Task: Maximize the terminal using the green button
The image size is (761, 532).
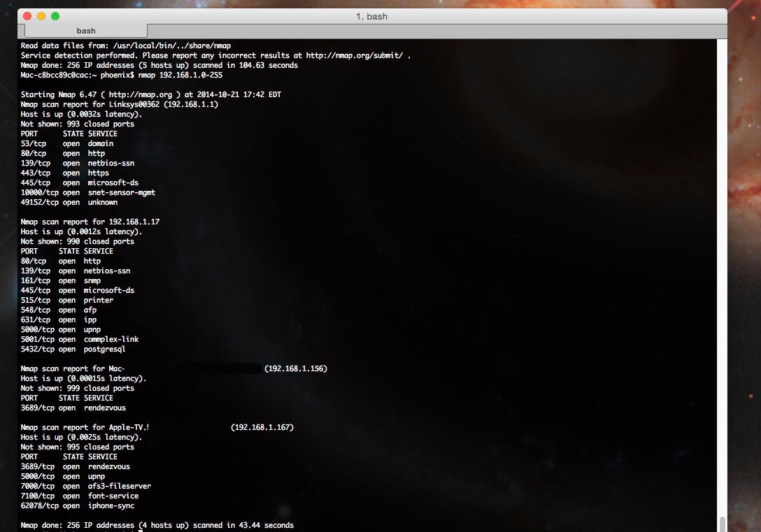Action: [x=55, y=16]
